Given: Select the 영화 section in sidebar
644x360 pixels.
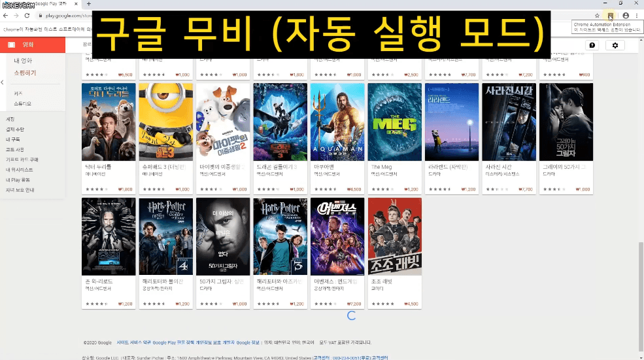Looking at the screenshot, I should pos(33,45).
